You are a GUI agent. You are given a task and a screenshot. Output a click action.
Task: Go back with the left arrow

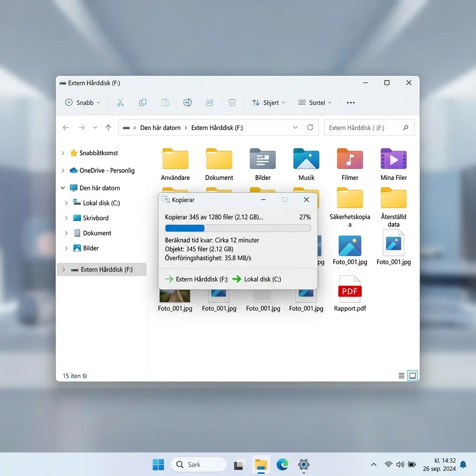pyautogui.click(x=66, y=127)
